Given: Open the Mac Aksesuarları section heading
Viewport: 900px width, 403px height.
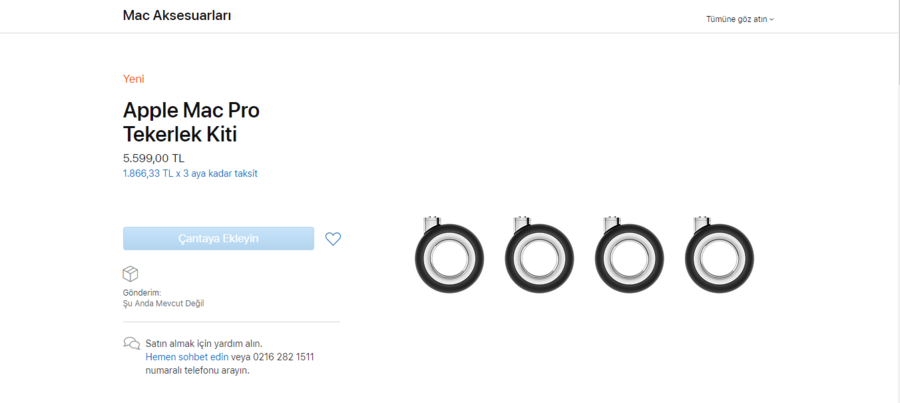Looking at the screenshot, I should point(177,16).
